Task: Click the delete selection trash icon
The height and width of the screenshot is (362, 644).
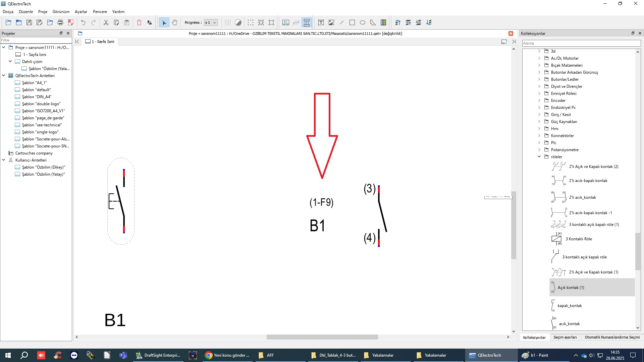Action: point(139,22)
